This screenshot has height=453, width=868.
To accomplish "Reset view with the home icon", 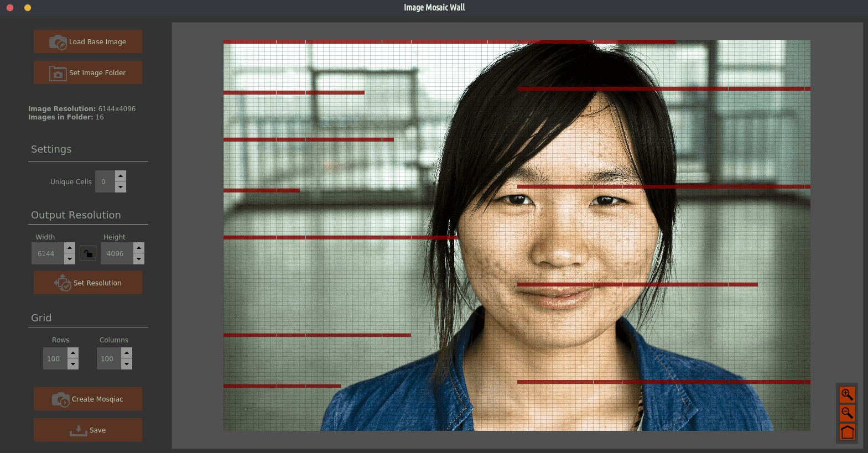I will [847, 431].
